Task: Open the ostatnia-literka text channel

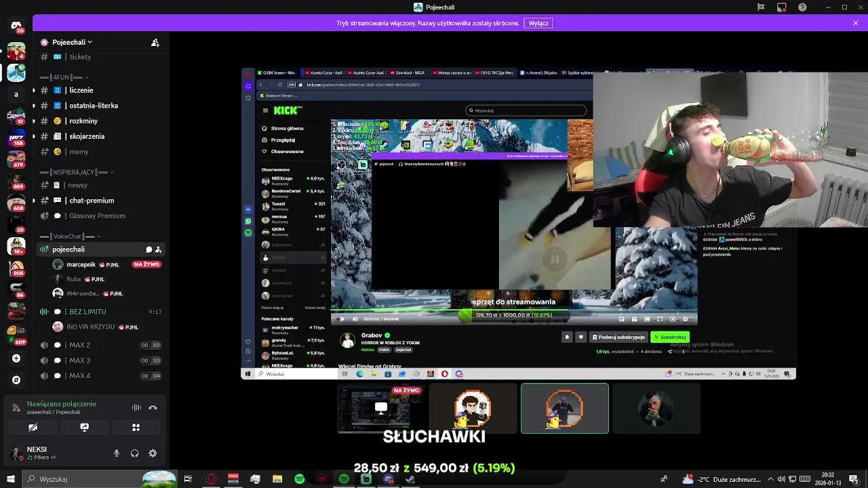Action: tap(100, 106)
